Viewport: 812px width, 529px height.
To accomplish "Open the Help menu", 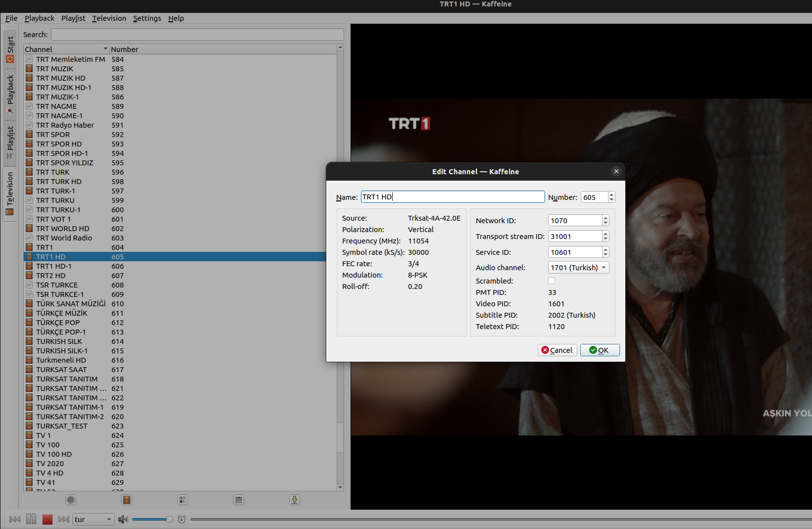I will 176,18.
